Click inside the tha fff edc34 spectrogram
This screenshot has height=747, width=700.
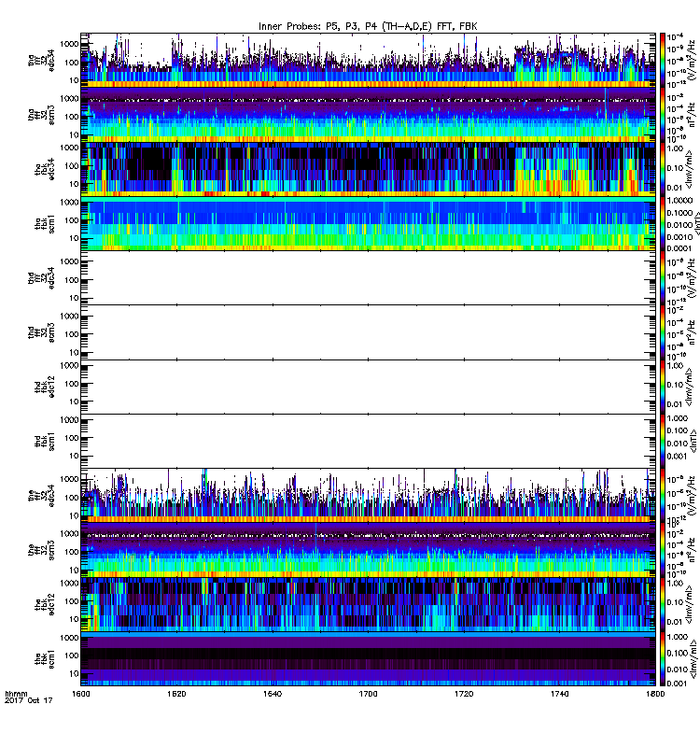[368, 61]
